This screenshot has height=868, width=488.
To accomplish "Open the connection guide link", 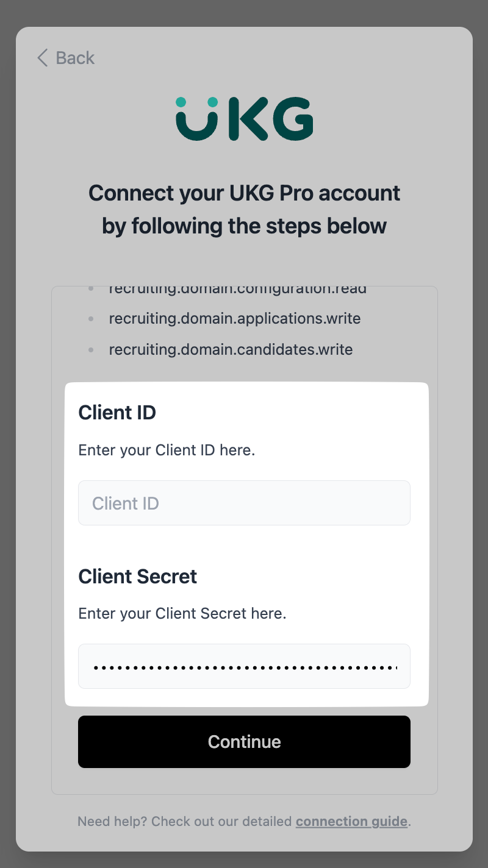I will [x=351, y=822].
